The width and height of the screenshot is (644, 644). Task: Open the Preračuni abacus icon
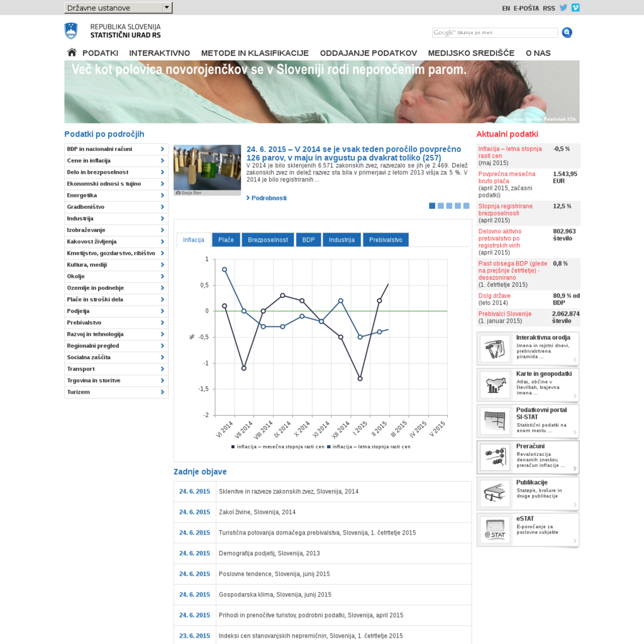[494, 457]
